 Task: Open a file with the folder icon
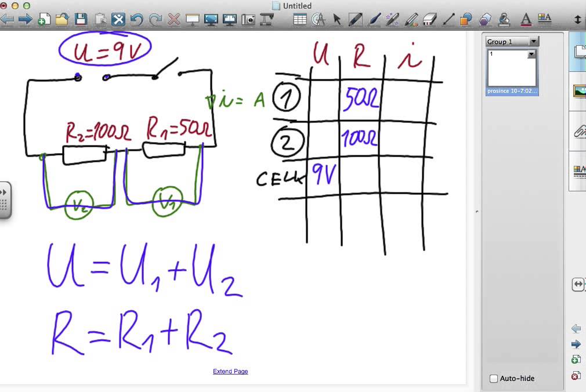pyautogui.click(x=62, y=19)
